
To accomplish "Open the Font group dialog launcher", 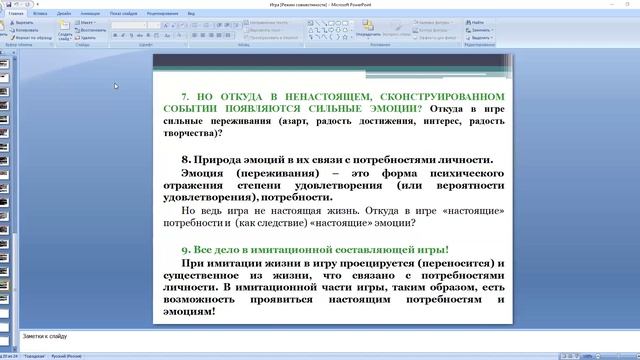I will coord(185,44).
